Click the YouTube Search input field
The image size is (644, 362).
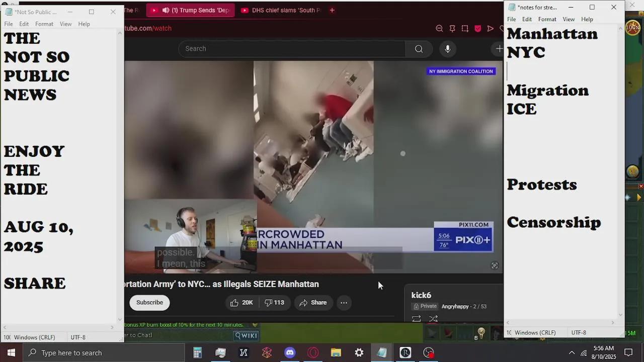point(292,49)
